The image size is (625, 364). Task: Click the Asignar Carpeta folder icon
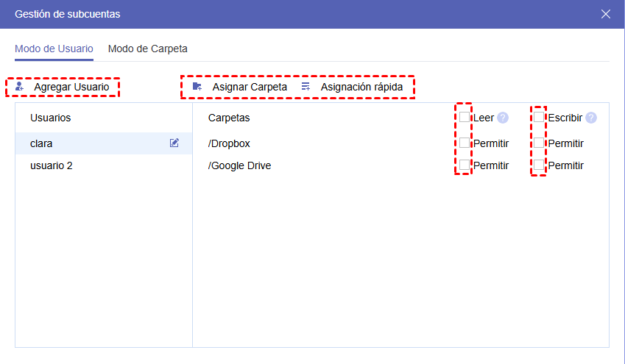click(x=197, y=87)
